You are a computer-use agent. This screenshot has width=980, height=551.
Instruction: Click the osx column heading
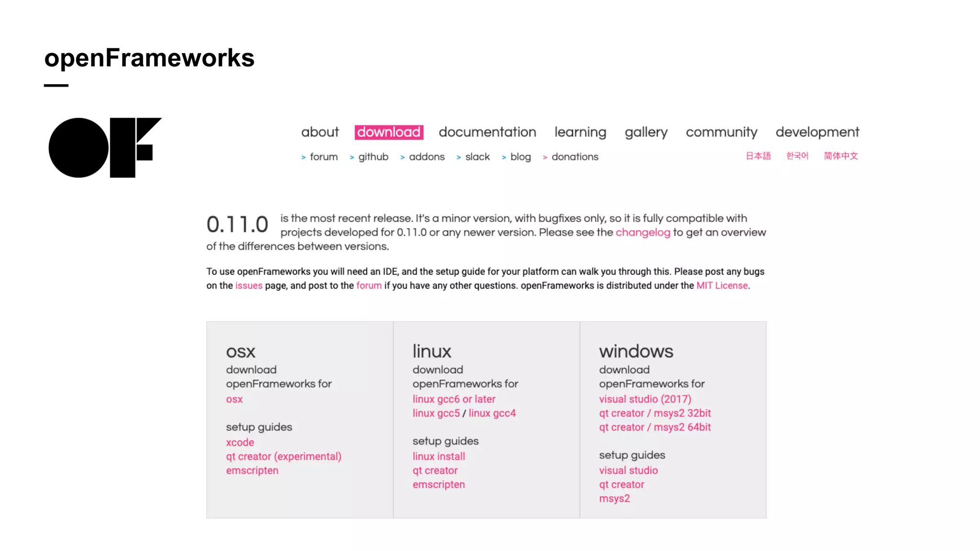coord(241,352)
